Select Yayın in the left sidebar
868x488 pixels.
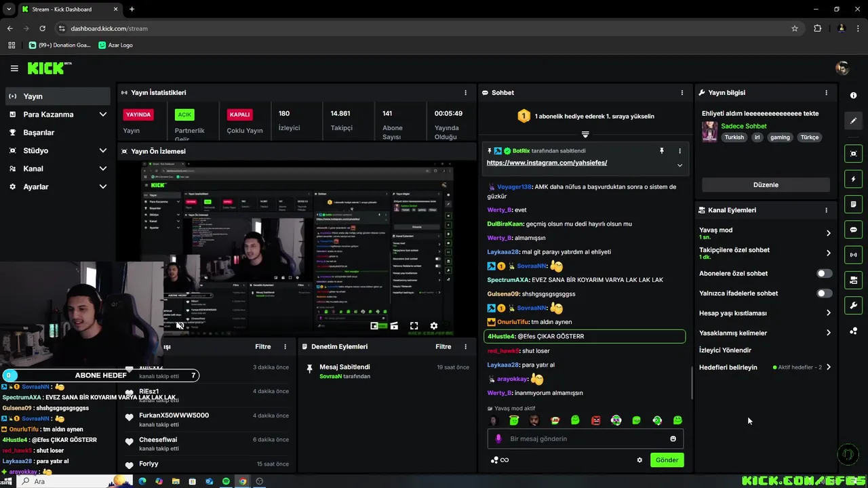(x=58, y=96)
